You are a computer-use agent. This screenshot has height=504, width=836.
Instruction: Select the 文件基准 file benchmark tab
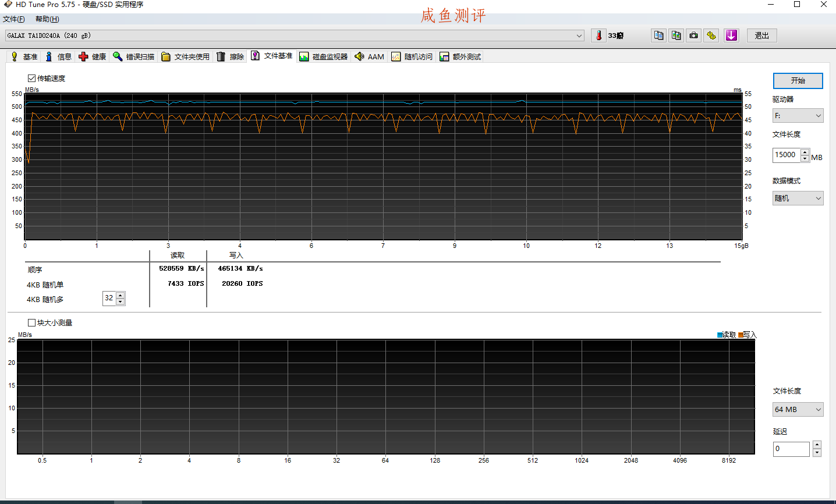(x=272, y=56)
